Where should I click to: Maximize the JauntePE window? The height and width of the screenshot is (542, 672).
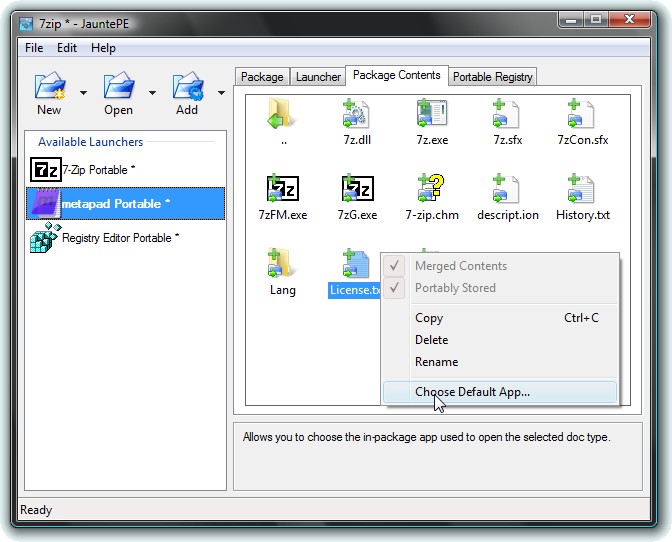point(596,20)
